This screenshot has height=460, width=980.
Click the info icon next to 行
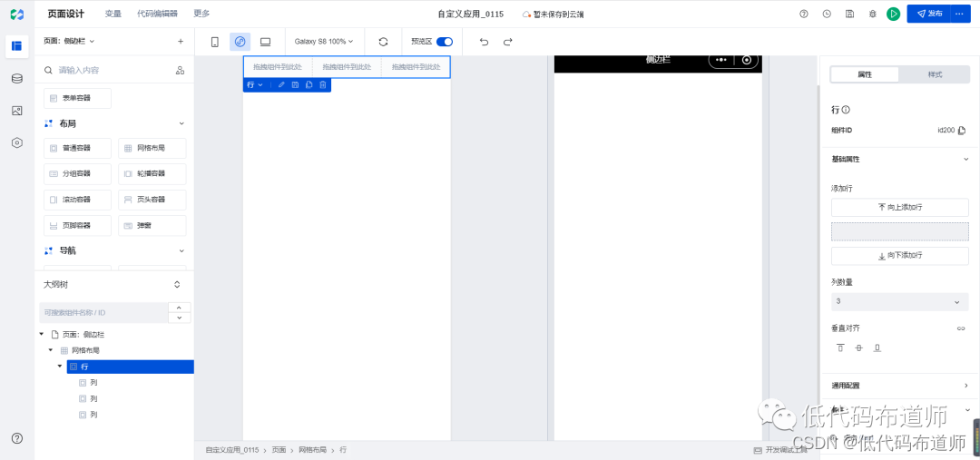tap(846, 110)
